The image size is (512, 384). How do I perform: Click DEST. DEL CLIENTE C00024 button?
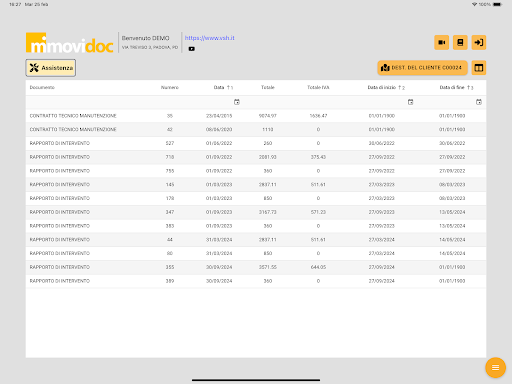coord(422,68)
